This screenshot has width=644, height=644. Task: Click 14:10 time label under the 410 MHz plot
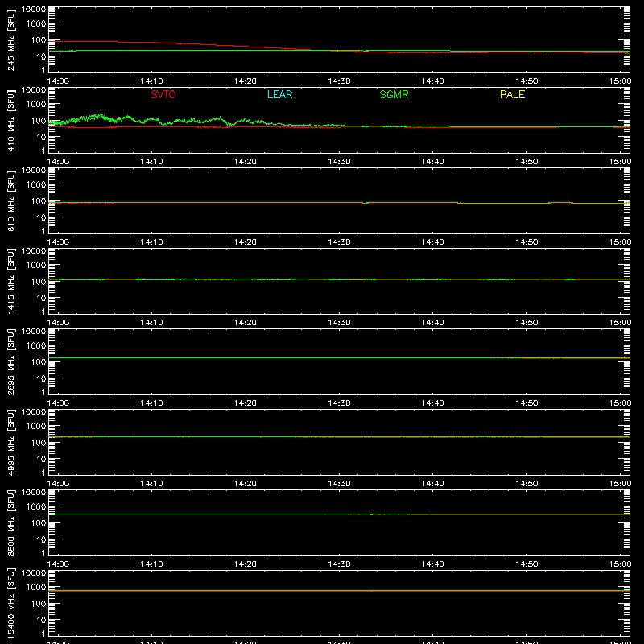(x=152, y=162)
